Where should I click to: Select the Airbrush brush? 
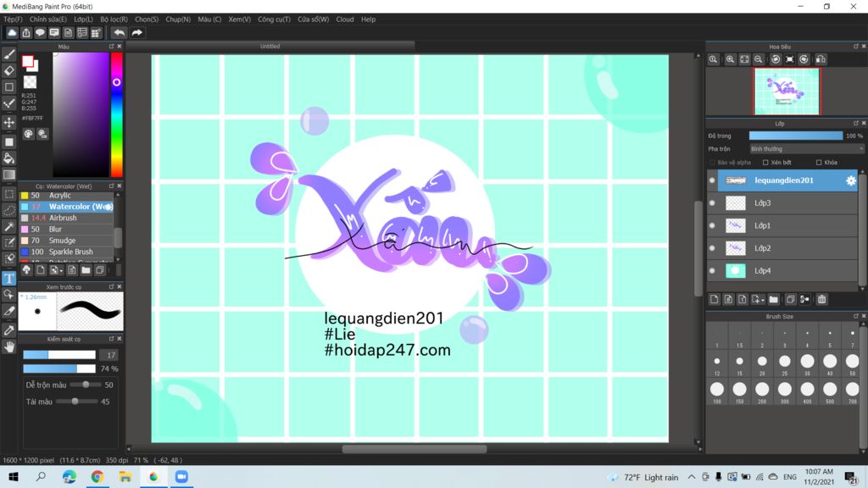[66, 218]
